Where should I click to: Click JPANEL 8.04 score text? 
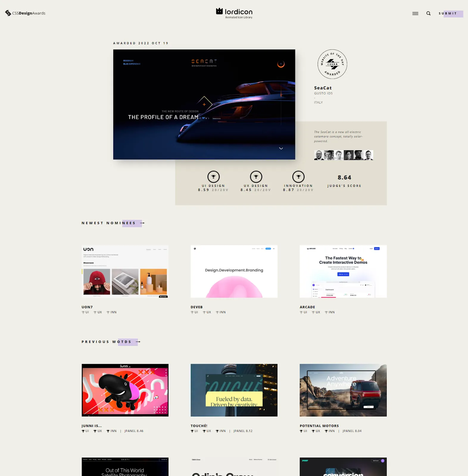click(352, 431)
